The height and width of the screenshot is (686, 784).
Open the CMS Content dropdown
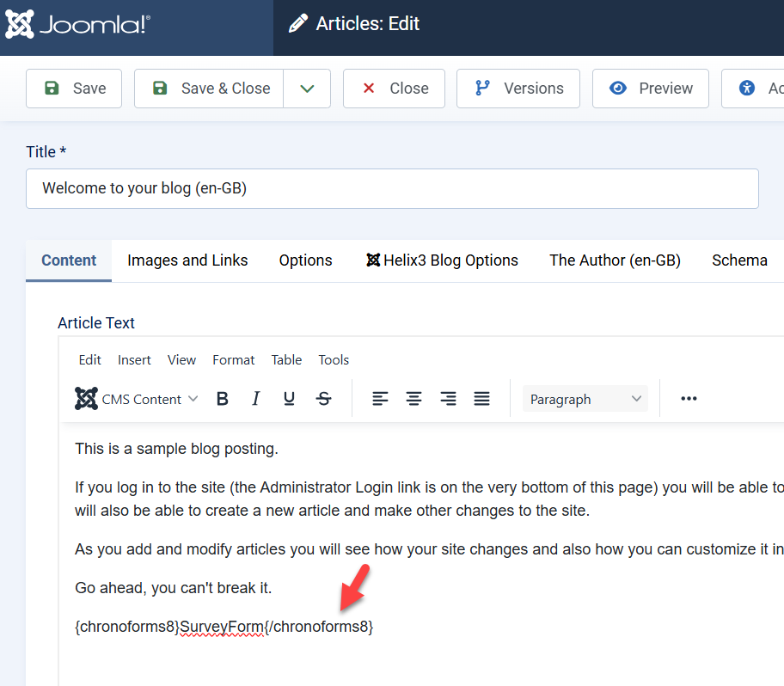[x=136, y=398]
